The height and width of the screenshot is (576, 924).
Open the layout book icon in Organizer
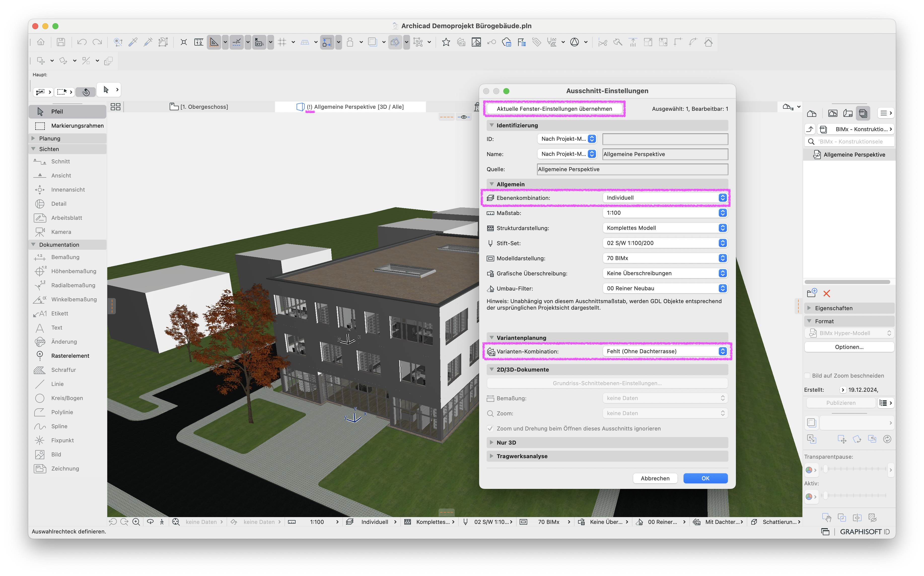pos(848,113)
